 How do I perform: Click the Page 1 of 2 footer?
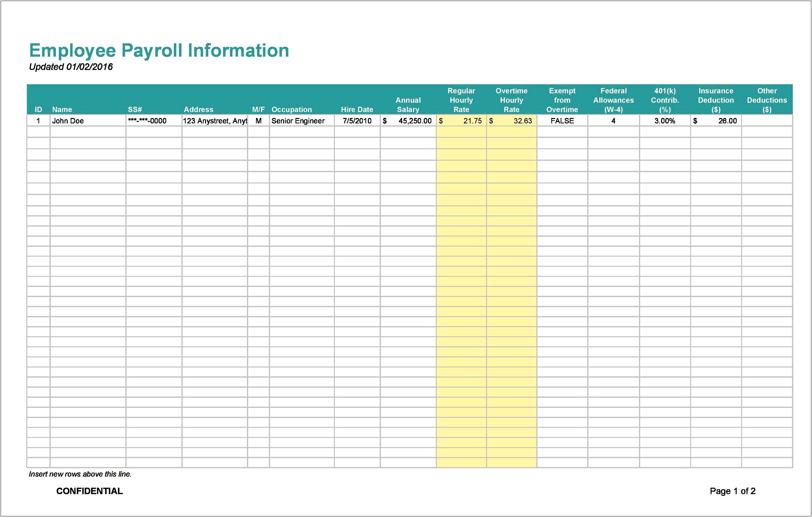click(x=733, y=491)
